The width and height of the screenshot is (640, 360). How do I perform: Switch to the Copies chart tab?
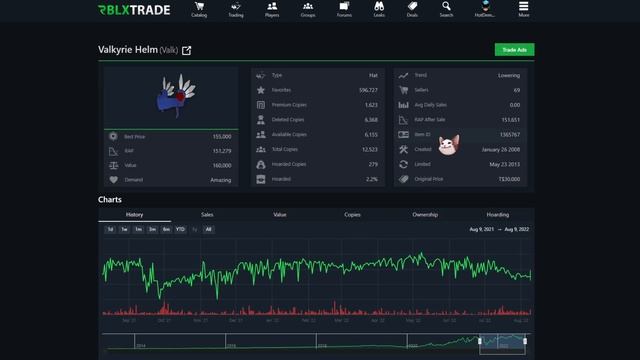coord(352,215)
